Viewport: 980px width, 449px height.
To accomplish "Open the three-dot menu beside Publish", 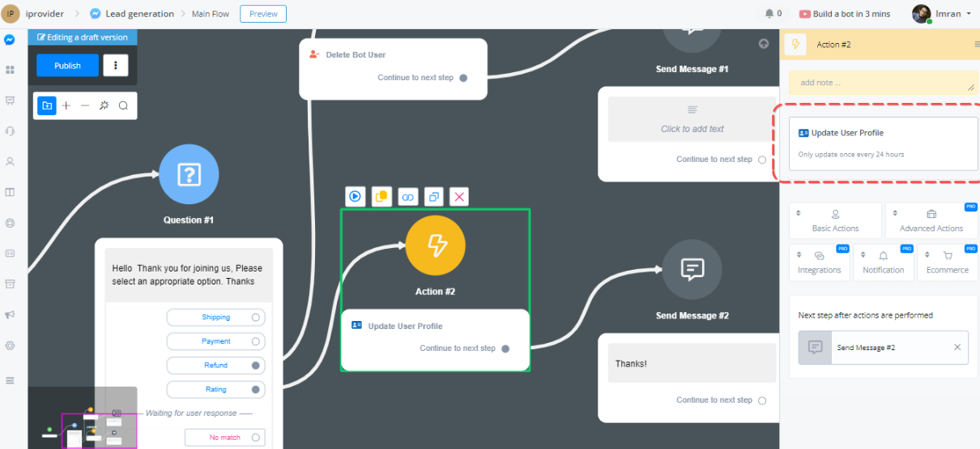I will [x=116, y=66].
